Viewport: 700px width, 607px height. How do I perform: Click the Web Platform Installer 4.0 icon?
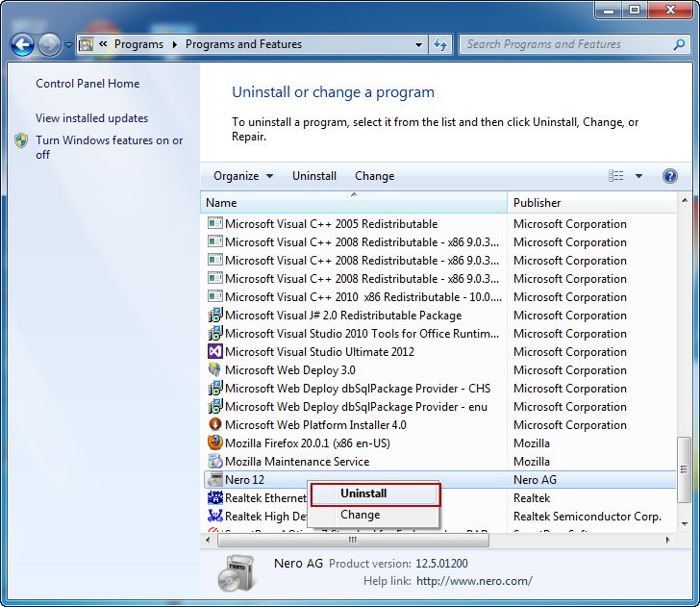click(x=215, y=425)
